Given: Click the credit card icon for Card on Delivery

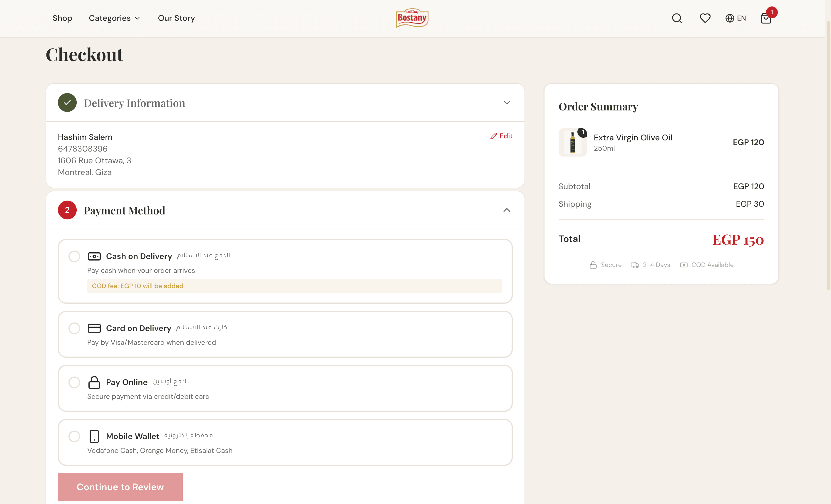Looking at the screenshot, I should click(x=94, y=328).
